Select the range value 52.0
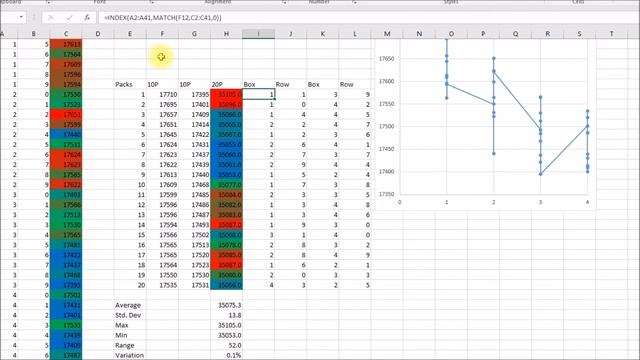 [226, 345]
